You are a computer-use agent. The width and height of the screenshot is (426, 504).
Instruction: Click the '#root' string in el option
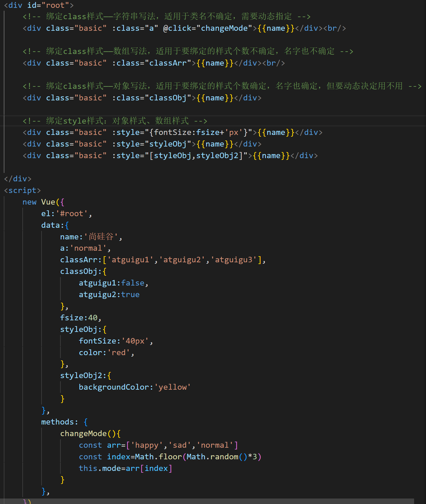pyautogui.click(x=71, y=214)
